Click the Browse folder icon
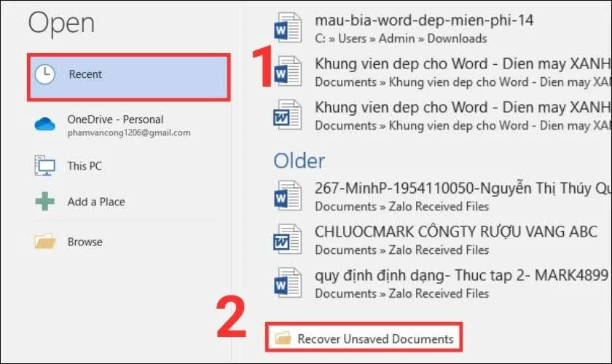Image resolution: width=612 pixels, height=364 pixels. tap(45, 242)
